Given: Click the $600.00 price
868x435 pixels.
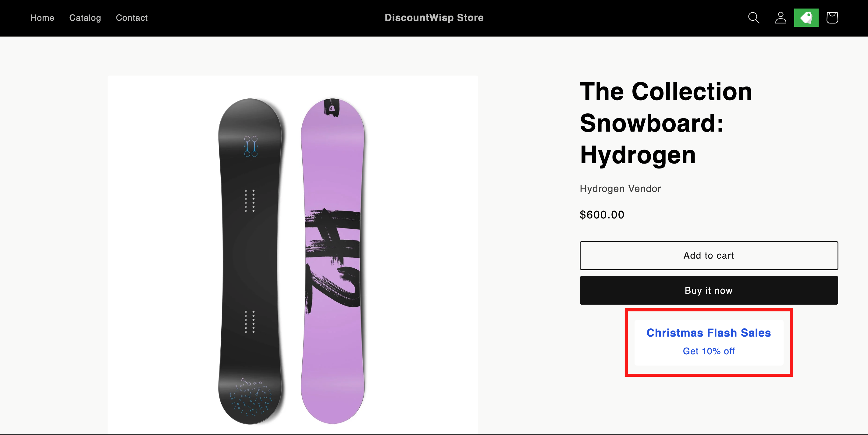Looking at the screenshot, I should 602,214.
